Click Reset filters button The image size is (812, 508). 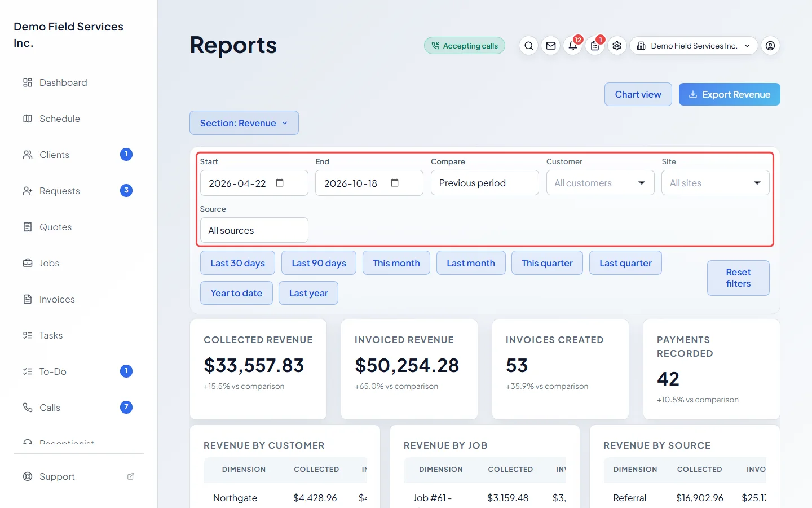click(x=738, y=278)
